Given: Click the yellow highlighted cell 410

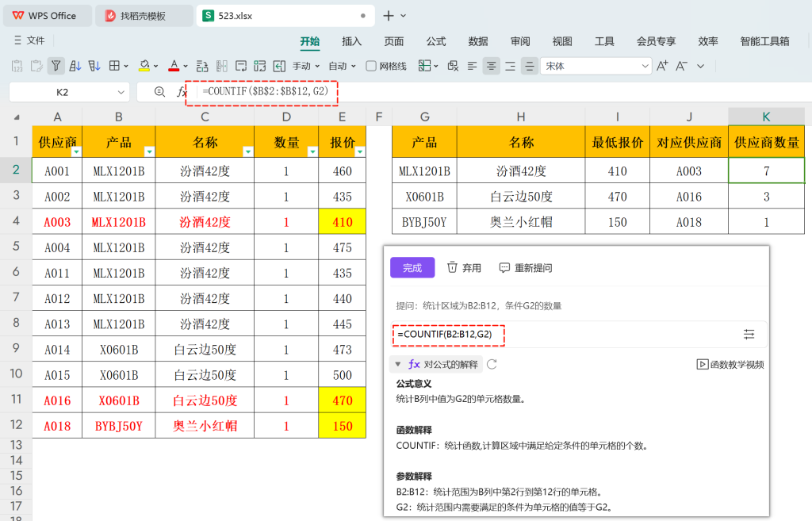Looking at the screenshot, I should point(343,222).
